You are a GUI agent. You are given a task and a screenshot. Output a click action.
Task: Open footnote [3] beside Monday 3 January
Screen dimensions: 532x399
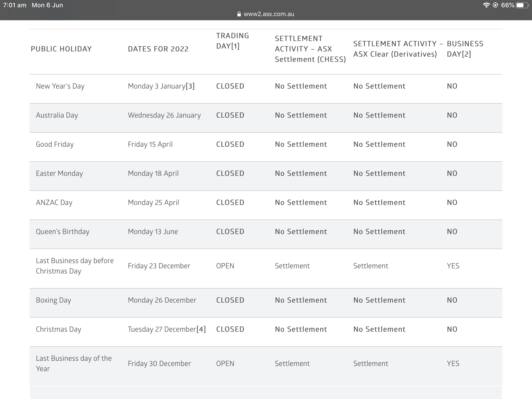(x=190, y=86)
